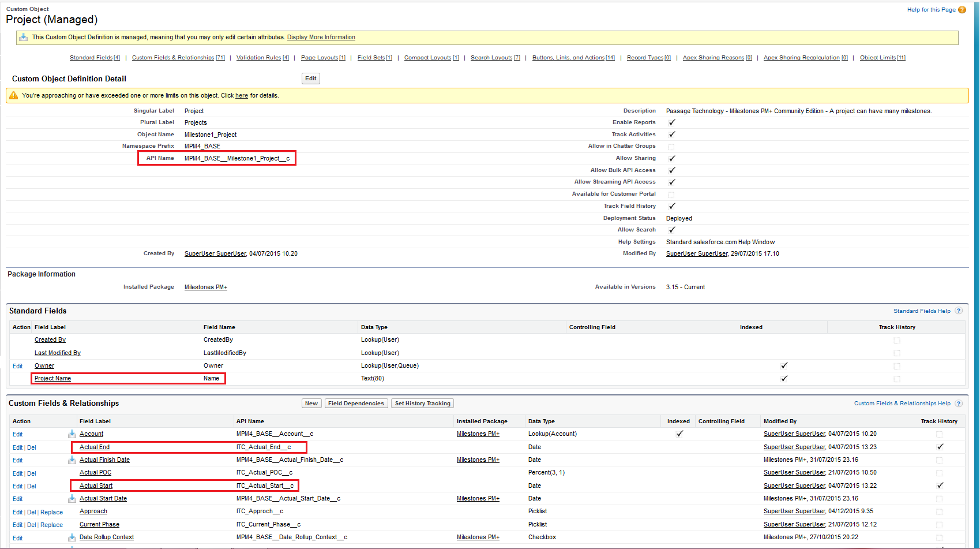This screenshot has height=549, width=980.
Task: Open the Field Dependencies button
Action: pos(356,404)
